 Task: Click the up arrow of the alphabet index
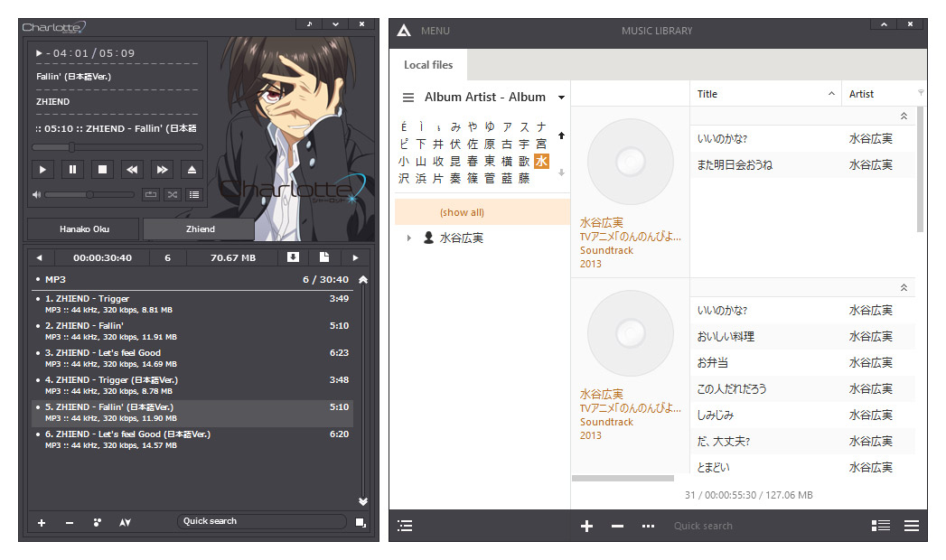pos(562,135)
